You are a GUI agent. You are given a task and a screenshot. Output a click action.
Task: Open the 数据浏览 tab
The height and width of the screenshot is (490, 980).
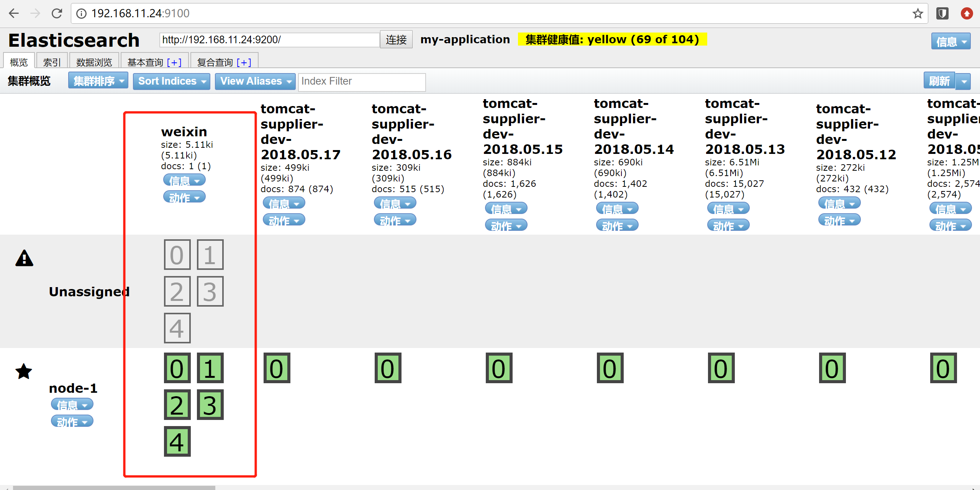(x=94, y=62)
